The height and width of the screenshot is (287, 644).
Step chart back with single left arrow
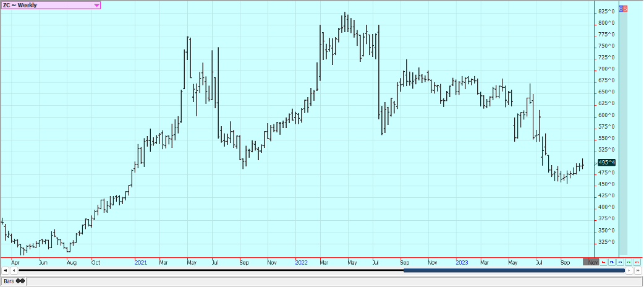14,270
